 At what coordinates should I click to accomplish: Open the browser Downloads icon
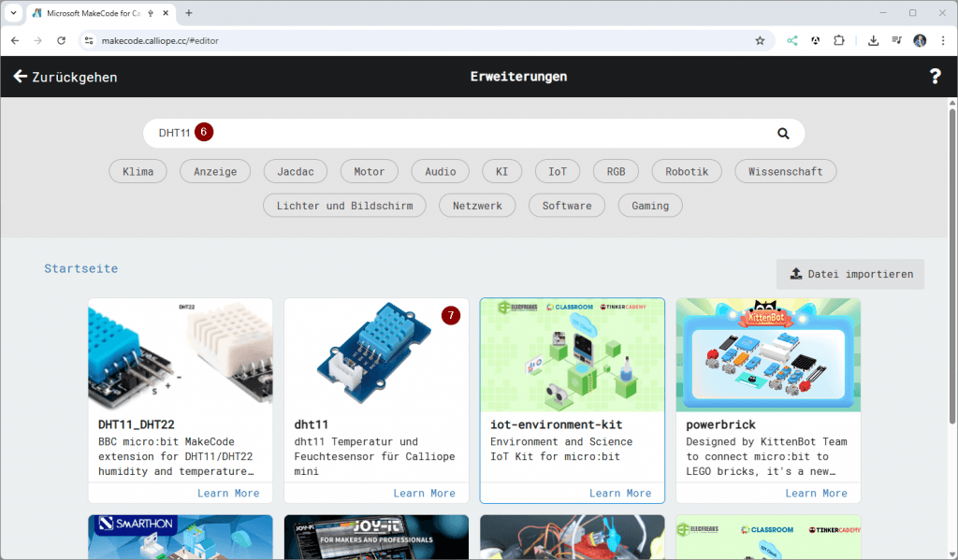pyautogui.click(x=872, y=40)
